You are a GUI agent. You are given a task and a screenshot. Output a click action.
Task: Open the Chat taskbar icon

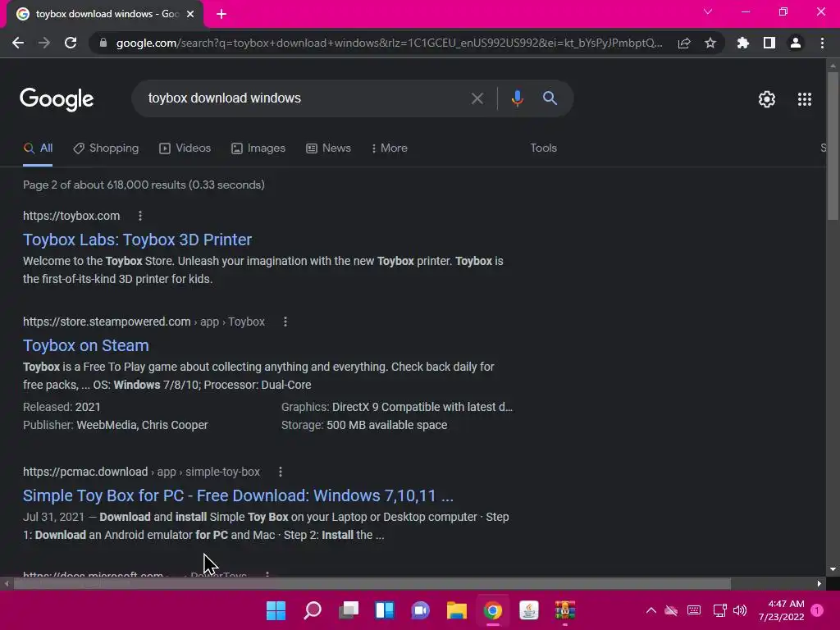coord(421,610)
